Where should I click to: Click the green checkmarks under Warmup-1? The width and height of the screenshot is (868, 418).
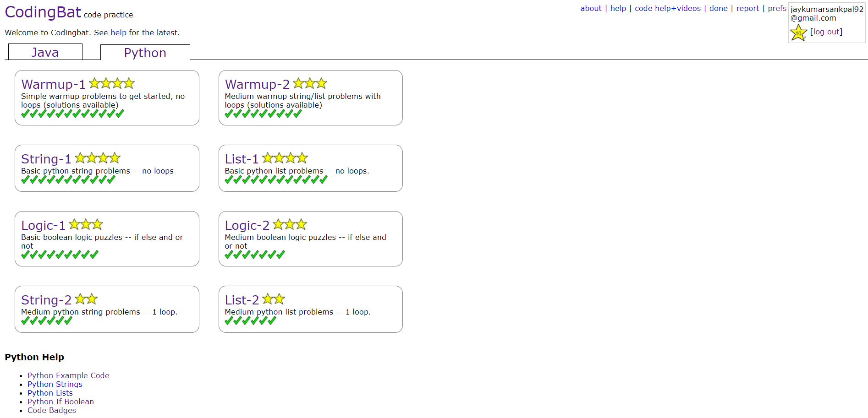point(72,114)
